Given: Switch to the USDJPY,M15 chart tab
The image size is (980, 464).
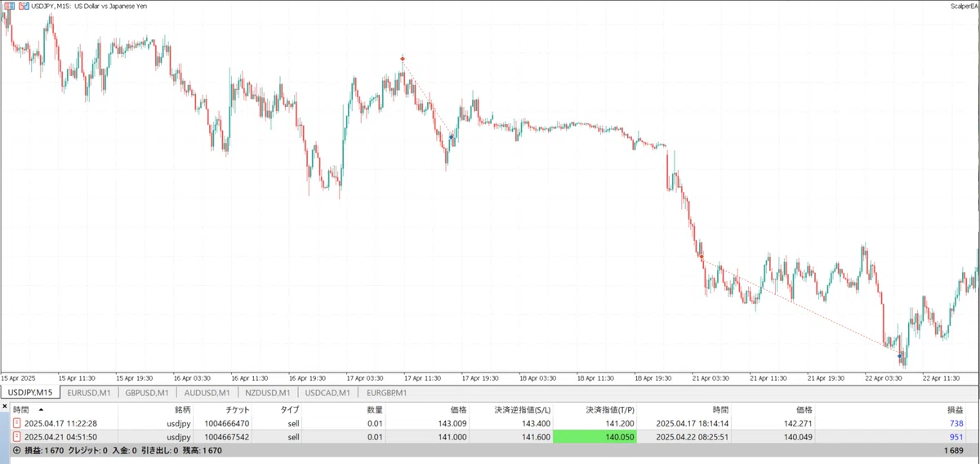Looking at the screenshot, I should tap(29, 393).
